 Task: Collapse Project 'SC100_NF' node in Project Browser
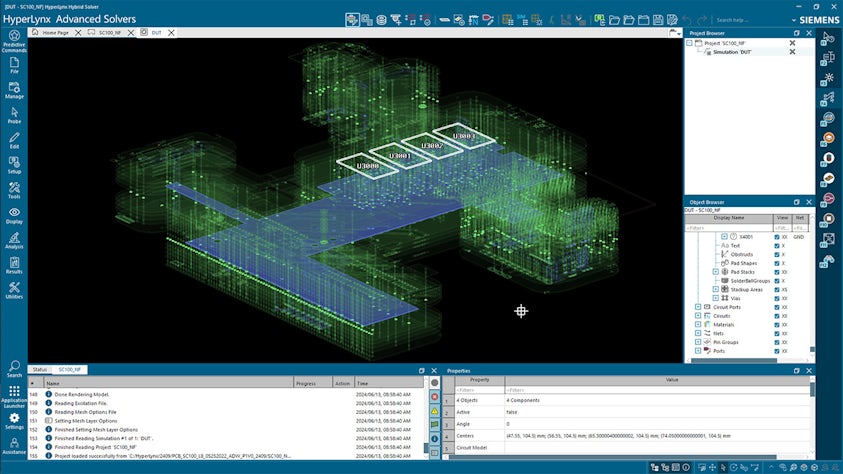[689, 43]
